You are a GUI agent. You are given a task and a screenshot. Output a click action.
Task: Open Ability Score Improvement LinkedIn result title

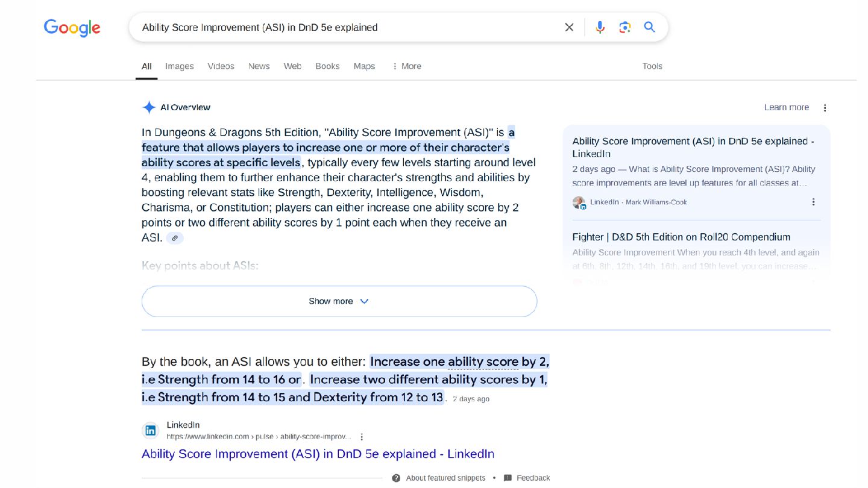click(318, 454)
